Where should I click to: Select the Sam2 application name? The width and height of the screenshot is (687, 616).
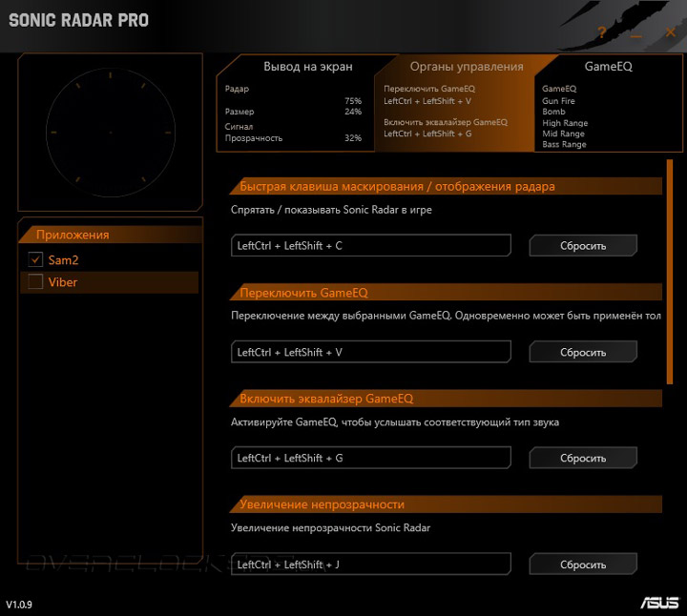click(63, 260)
